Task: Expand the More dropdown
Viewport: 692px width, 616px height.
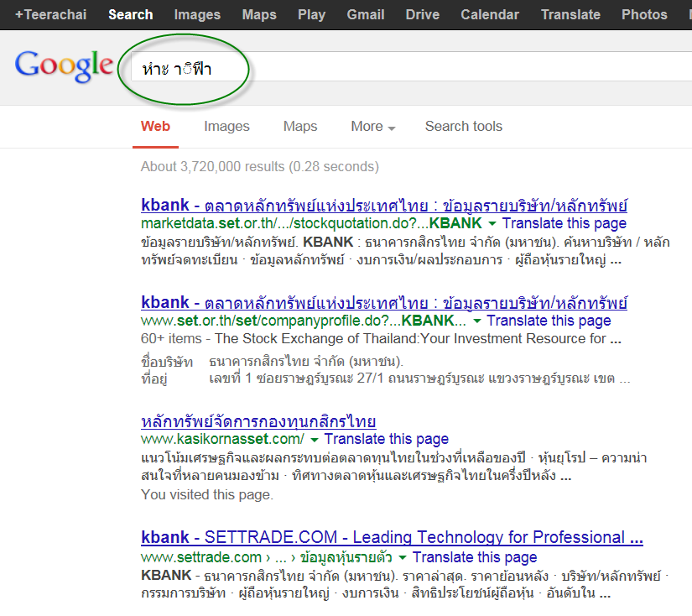Action: point(373,126)
